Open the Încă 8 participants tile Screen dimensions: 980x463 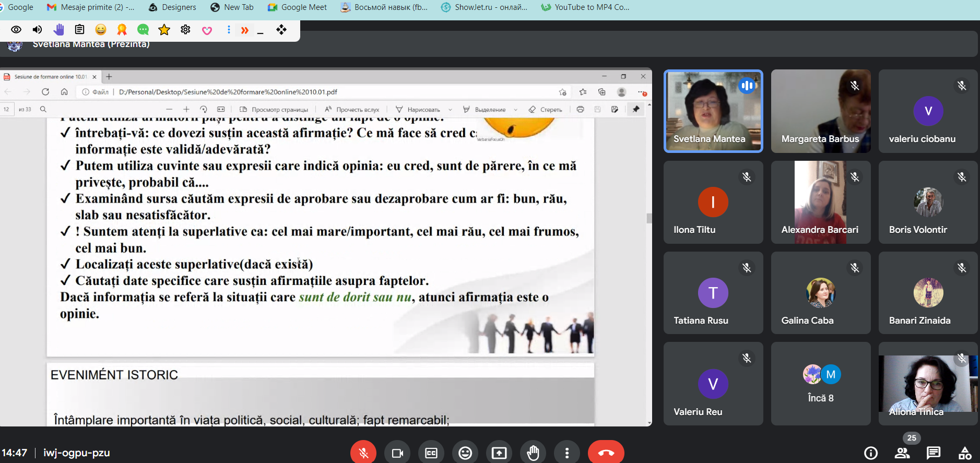click(x=820, y=384)
